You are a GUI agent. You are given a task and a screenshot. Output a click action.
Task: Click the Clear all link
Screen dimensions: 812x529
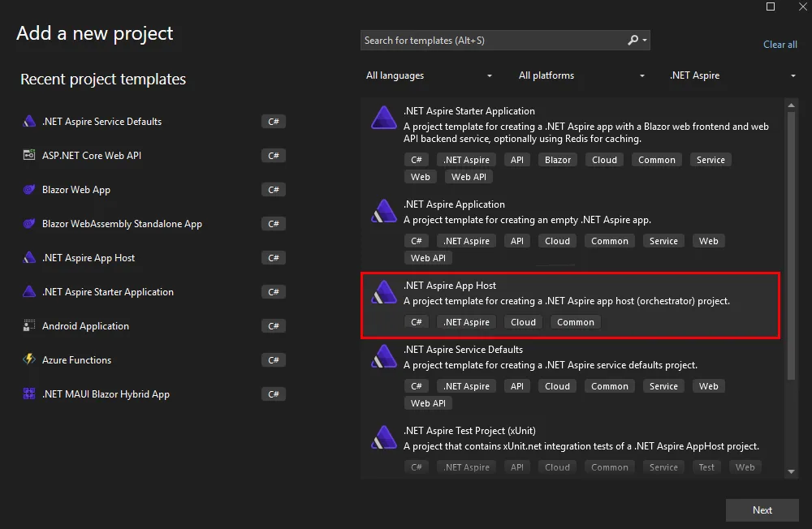pyautogui.click(x=780, y=44)
